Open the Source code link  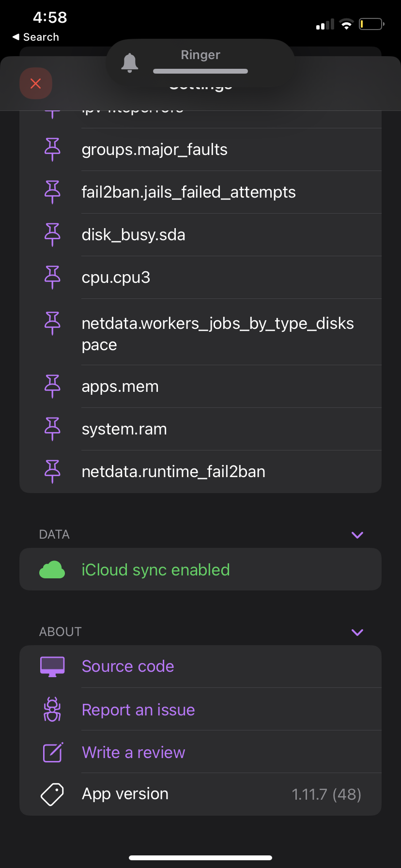coord(128,666)
